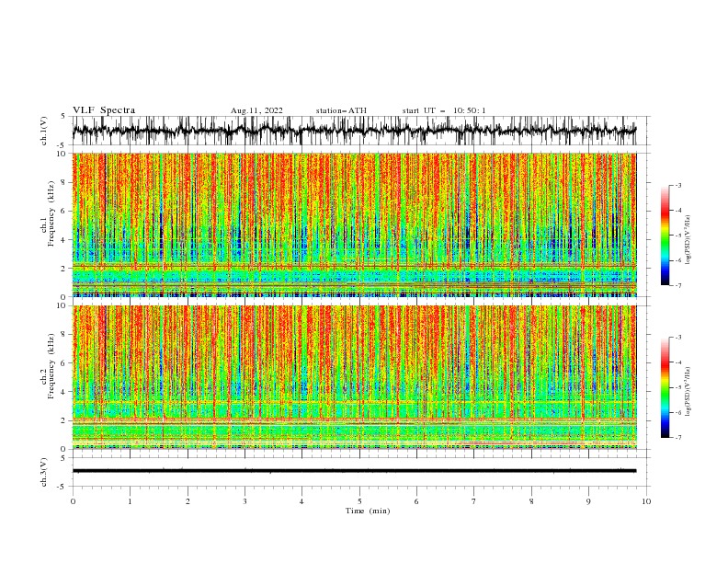
Task: Click the upper color scale bar for ch.1
Action: tap(665, 236)
